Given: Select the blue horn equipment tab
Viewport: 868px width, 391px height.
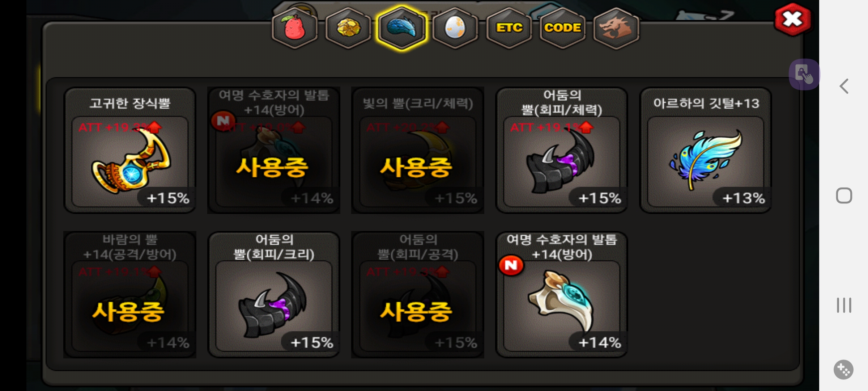Looking at the screenshot, I should pyautogui.click(x=401, y=28).
